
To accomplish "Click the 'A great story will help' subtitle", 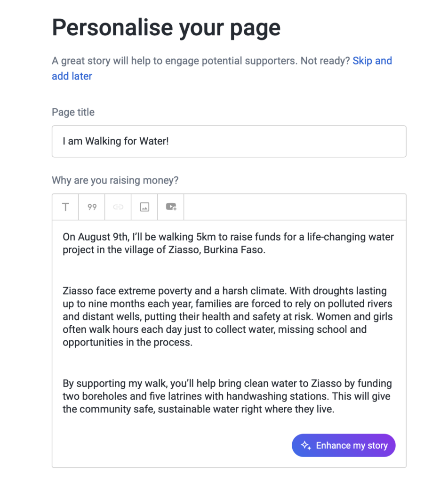I will click(x=200, y=61).
